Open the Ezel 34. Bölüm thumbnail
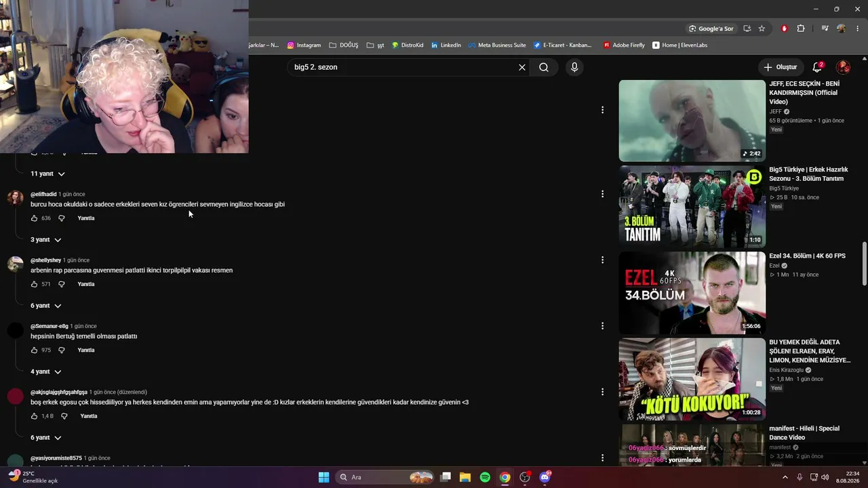Image resolution: width=868 pixels, height=488 pixels. pos(692,293)
